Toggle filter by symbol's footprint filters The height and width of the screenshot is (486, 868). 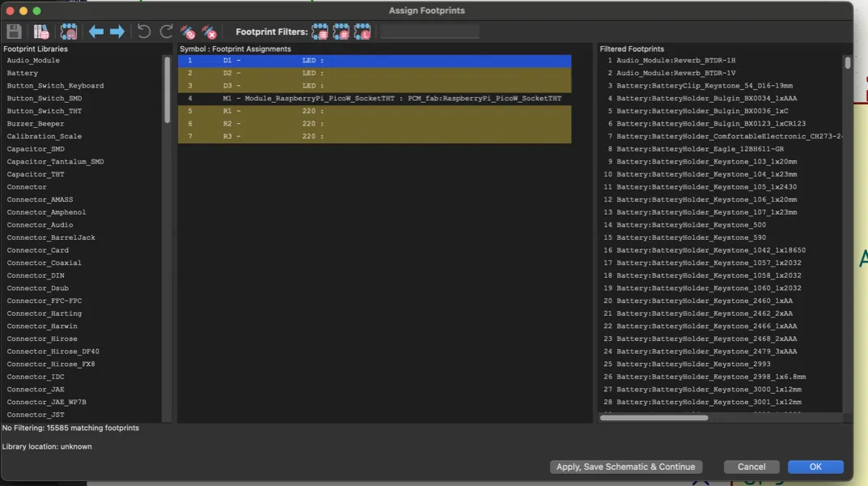click(319, 32)
